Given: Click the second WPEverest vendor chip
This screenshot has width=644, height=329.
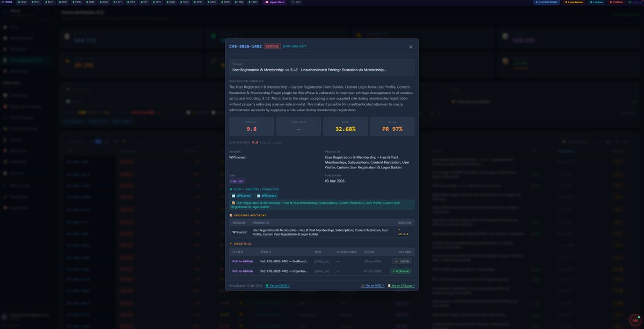Looking at the screenshot, I should tap(266, 196).
